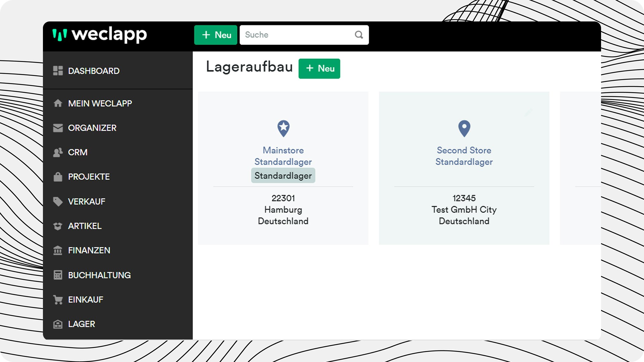Screen dimensions: 644x362
Task: Click the box icon beside Artikel
Action: tap(58, 226)
